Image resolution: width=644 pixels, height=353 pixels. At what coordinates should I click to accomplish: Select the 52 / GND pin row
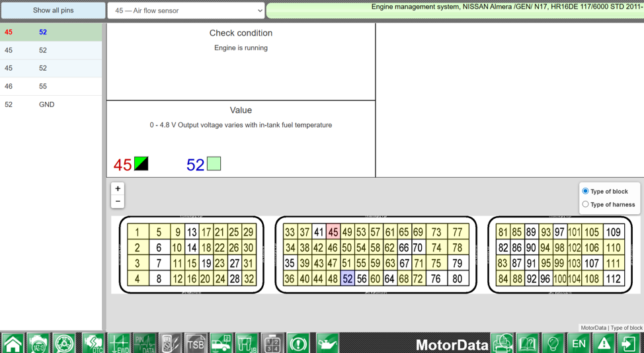pyautogui.click(x=51, y=104)
